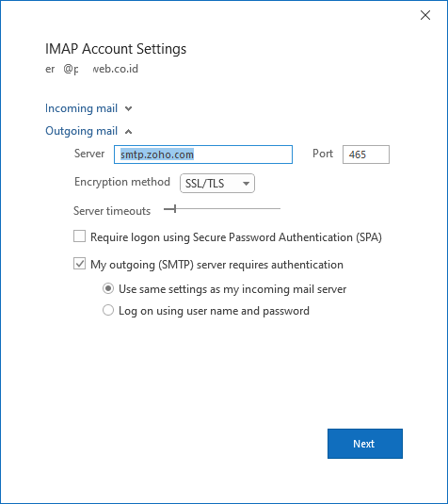Choose Log on using user name and password

(108, 310)
